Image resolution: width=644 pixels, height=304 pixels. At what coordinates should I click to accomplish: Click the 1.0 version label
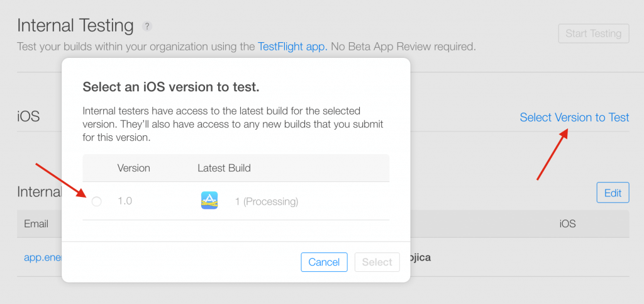125,201
